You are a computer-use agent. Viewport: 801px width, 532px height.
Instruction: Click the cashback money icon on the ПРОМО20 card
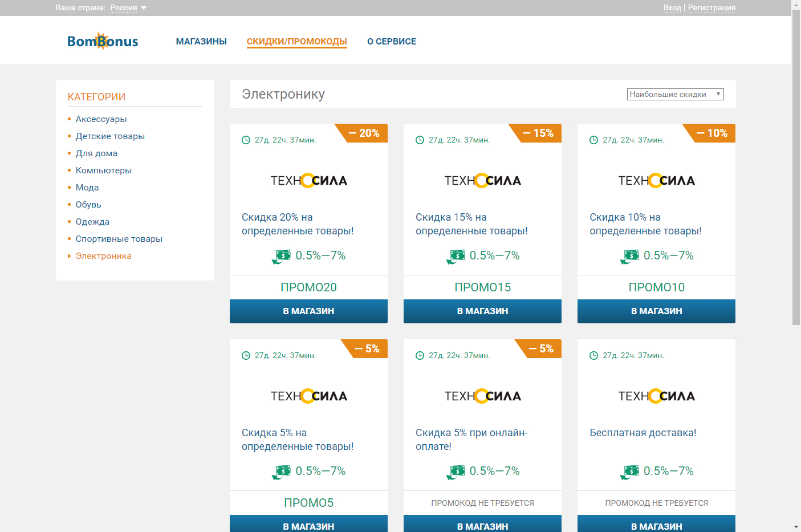click(x=282, y=257)
